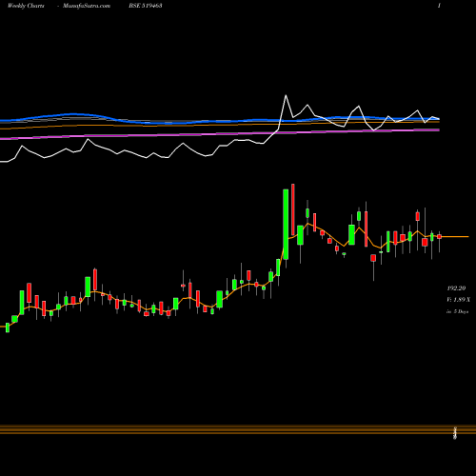This screenshot has width=476, height=476.
Task: Click the rightmost candlestick on the chart
Action: click(x=440, y=236)
